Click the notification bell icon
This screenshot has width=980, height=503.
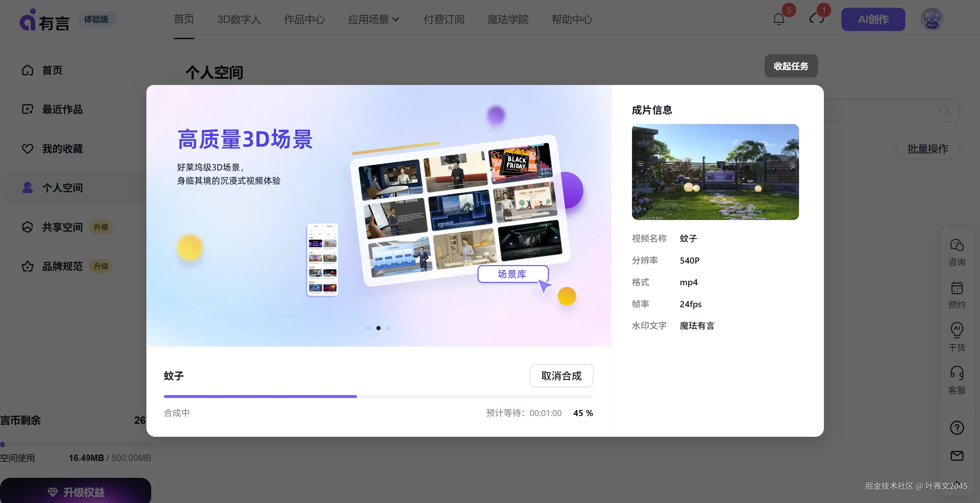pyautogui.click(x=778, y=19)
